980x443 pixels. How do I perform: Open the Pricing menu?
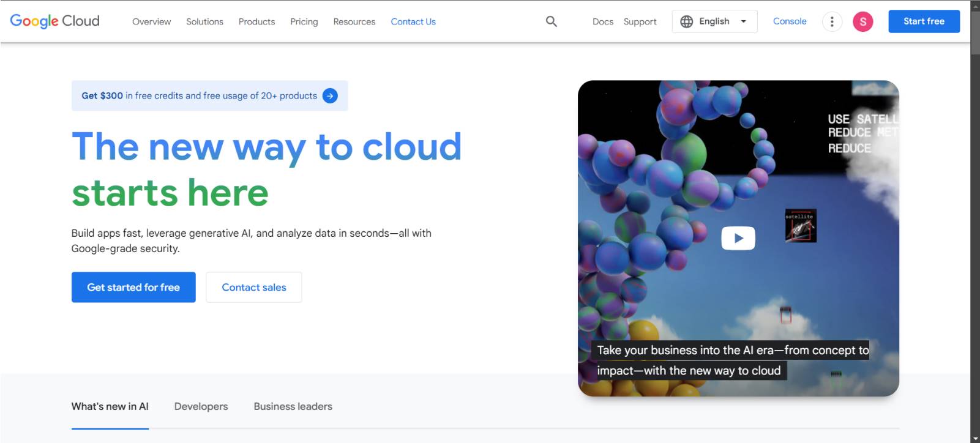click(304, 21)
